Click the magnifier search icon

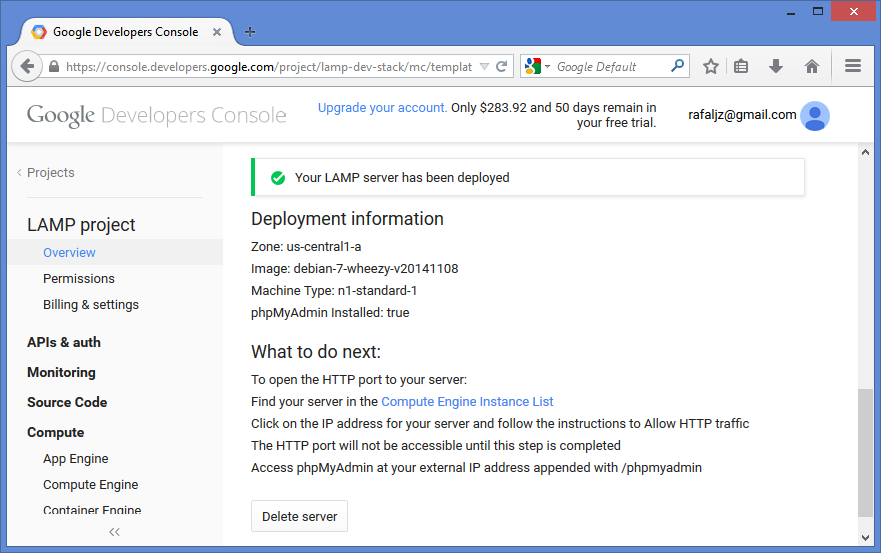[678, 66]
